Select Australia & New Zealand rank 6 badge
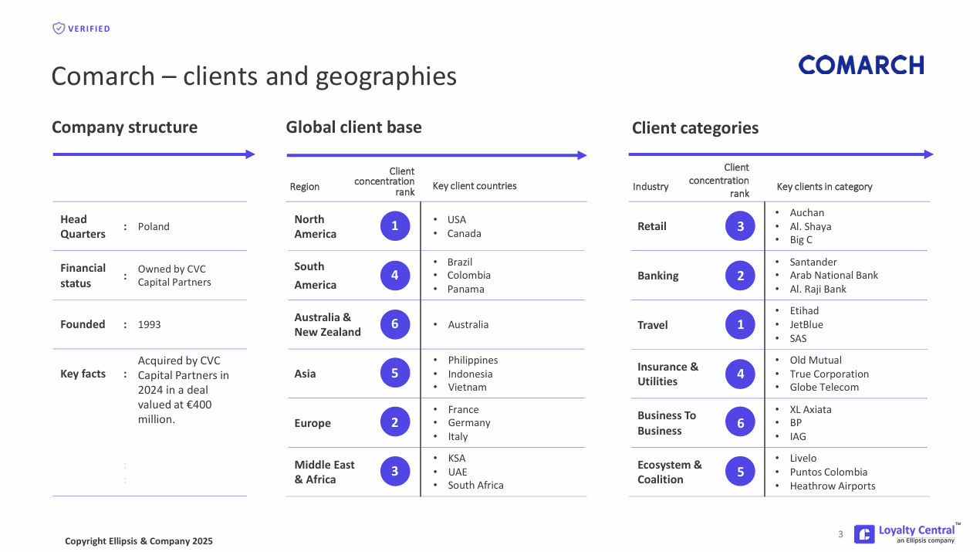 (x=395, y=324)
